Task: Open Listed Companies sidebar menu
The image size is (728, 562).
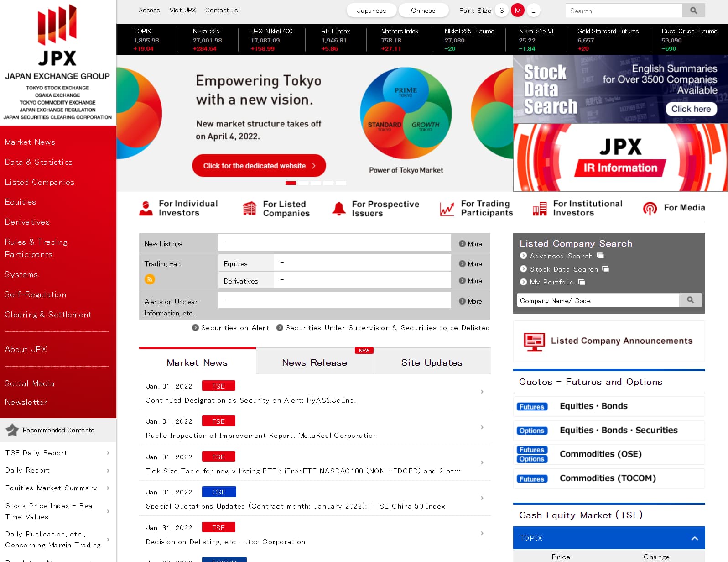Action: (x=40, y=182)
